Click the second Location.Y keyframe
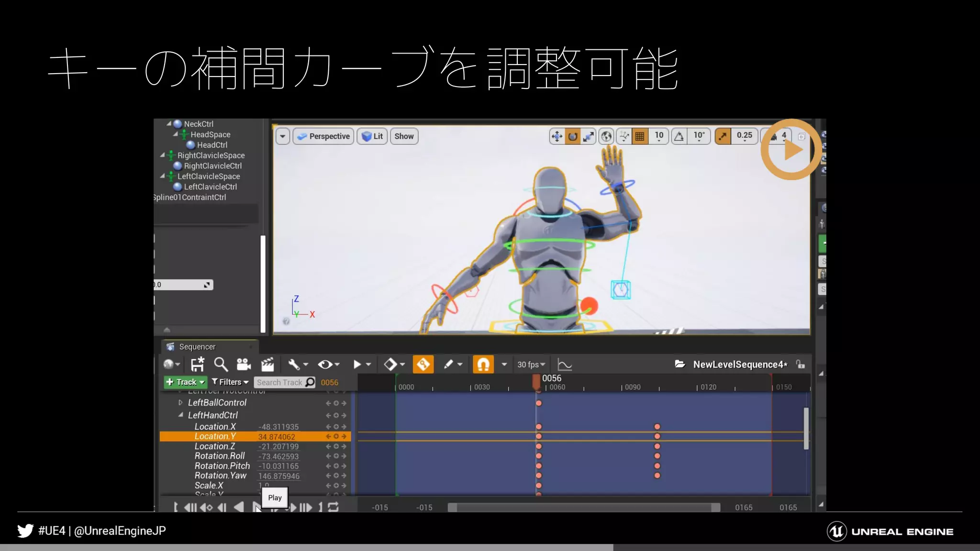Image resolution: width=980 pixels, height=551 pixels. [x=657, y=436]
